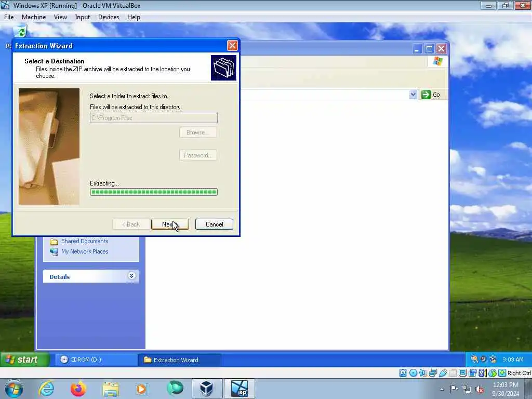Click the display monitor icon in VirtualBox status bar
Image resolution: width=532 pixels, height=399 pixels.
pyautogui.click(x=462, y=373)
